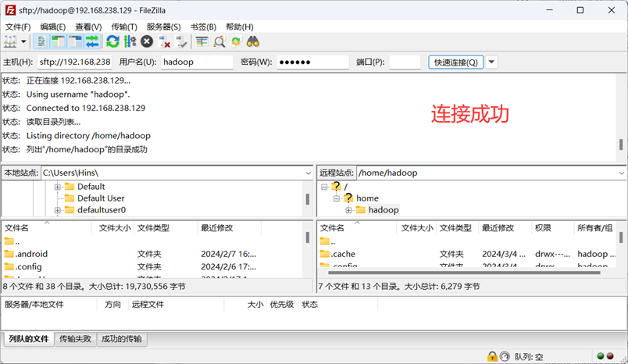
Task: Click the local tree vertical scrollbar
Action: pyautogui.click(x=308, y=198)
